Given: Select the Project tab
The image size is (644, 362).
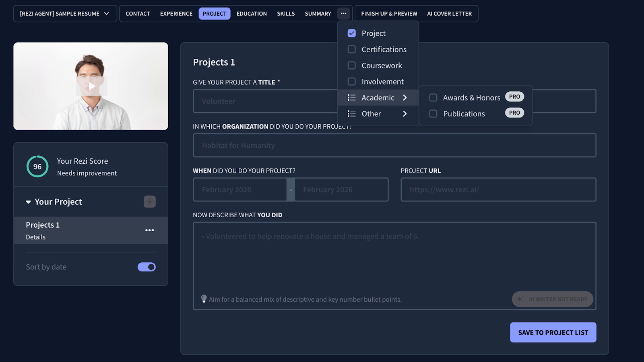Looking at the screenshot, I should point(215,14).
